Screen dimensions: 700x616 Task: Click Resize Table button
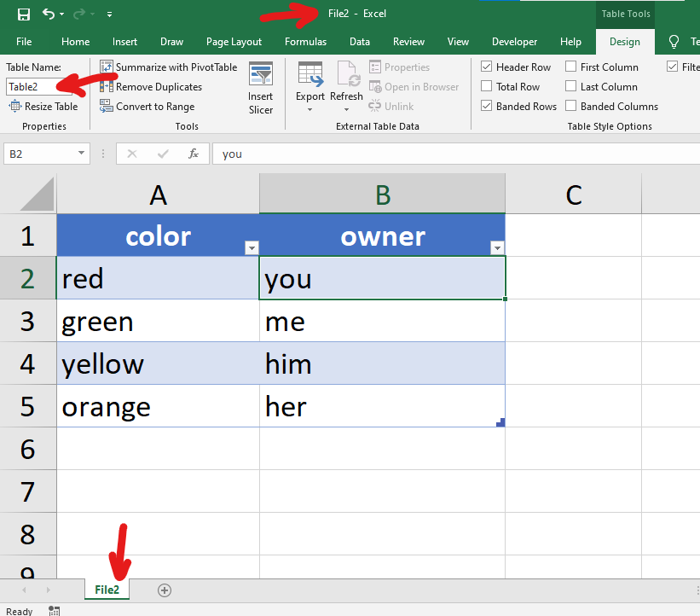pyautogui.click(x=43, y=107)
